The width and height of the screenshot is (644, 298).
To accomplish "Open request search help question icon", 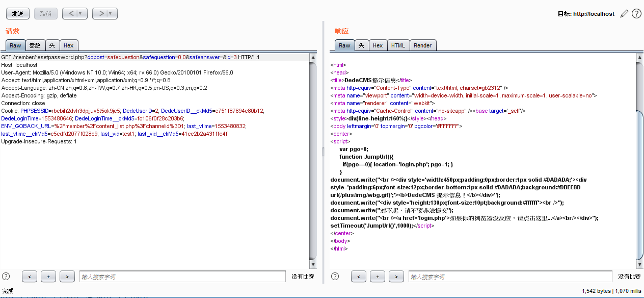I will [6, 276].
